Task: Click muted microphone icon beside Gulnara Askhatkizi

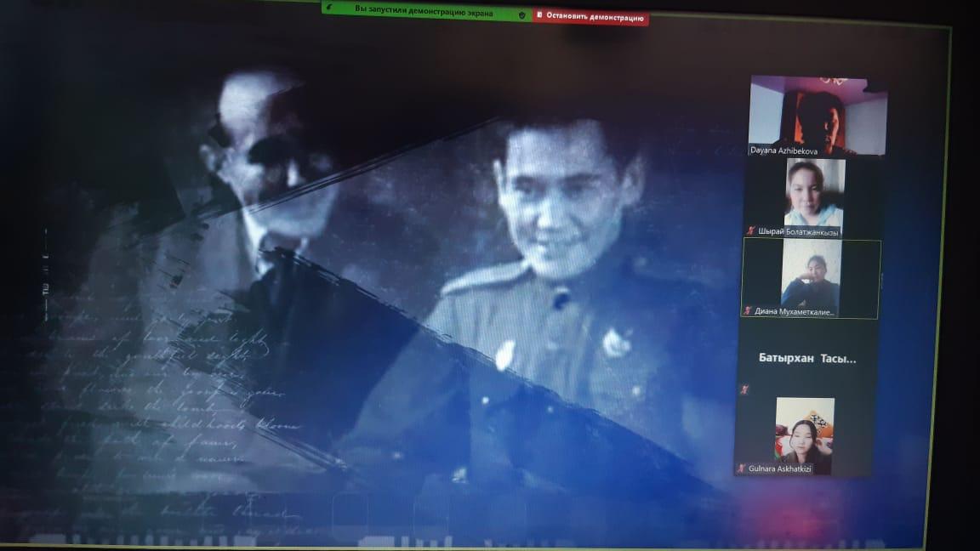Action: (741, 468)
